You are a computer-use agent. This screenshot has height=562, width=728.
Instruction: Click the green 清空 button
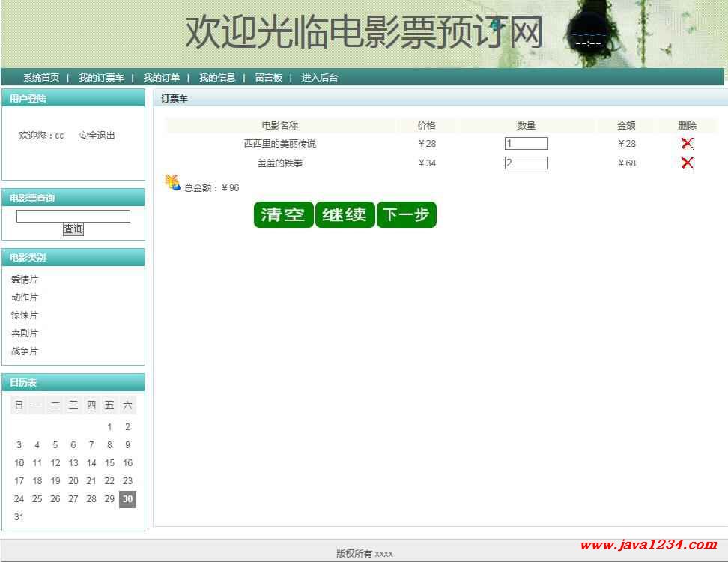283,215
